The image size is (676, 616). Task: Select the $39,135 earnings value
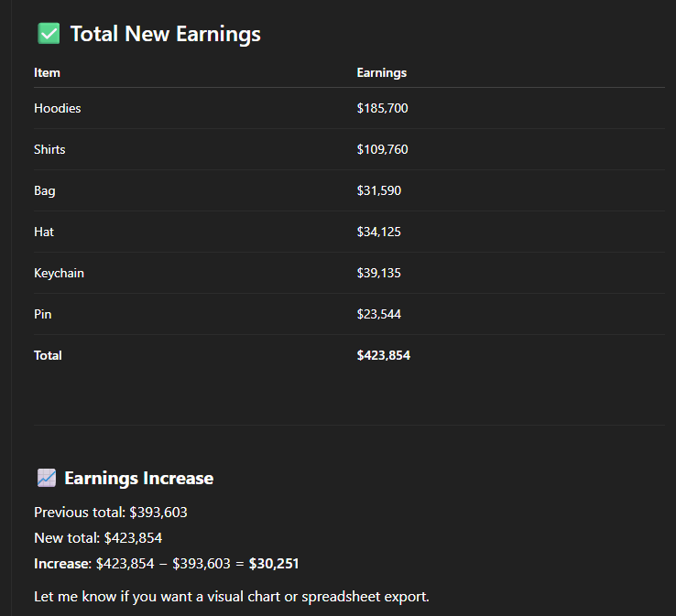379,273
